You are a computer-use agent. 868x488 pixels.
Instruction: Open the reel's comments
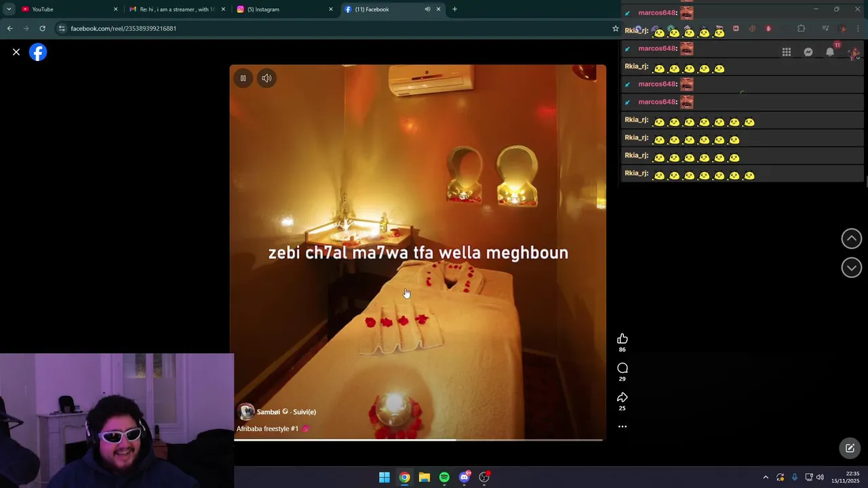coord(623,368)
